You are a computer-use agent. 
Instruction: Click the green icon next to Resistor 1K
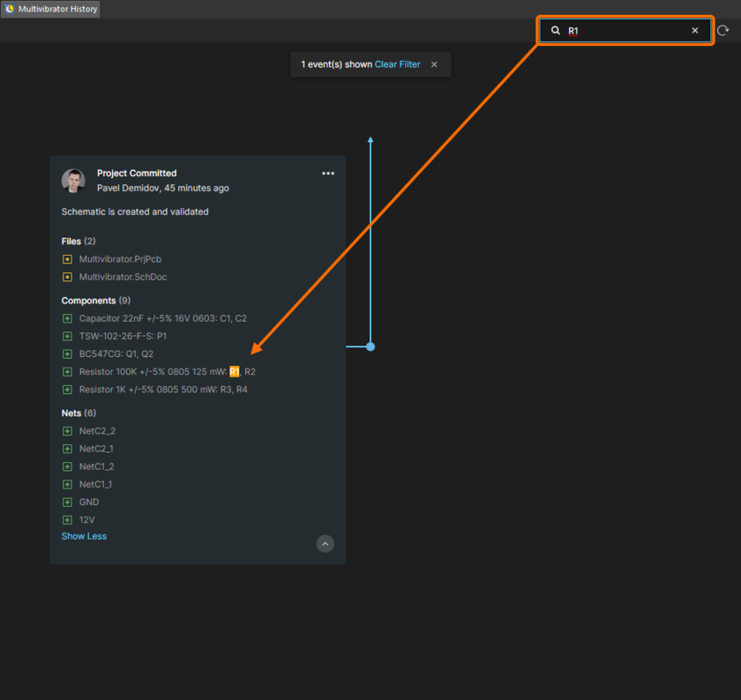(x=67, y=389)
